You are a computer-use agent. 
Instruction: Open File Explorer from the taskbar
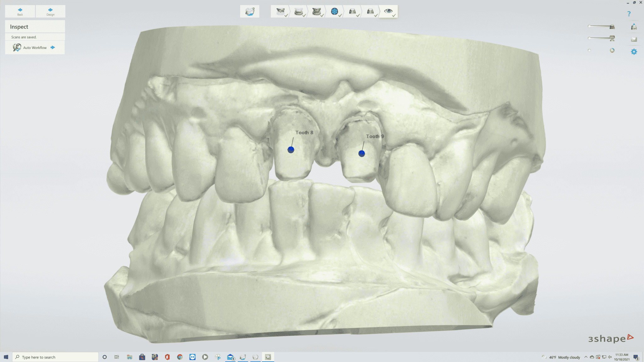(x=130, y=357)
